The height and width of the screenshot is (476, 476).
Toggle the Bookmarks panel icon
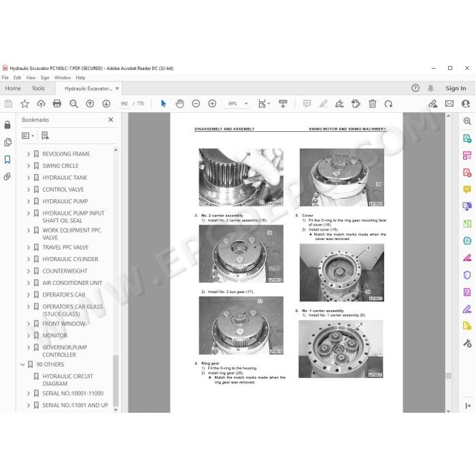(x=7, y=159)
